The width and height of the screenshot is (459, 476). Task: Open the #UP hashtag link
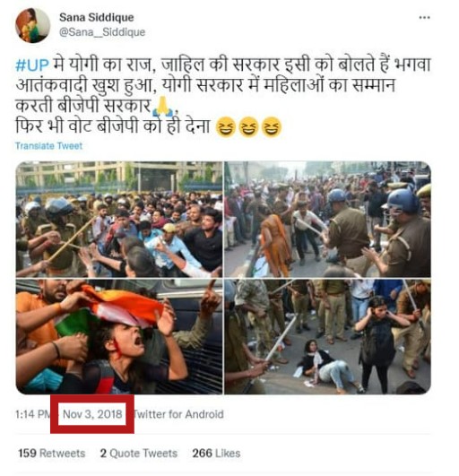[x=32, y=65]
